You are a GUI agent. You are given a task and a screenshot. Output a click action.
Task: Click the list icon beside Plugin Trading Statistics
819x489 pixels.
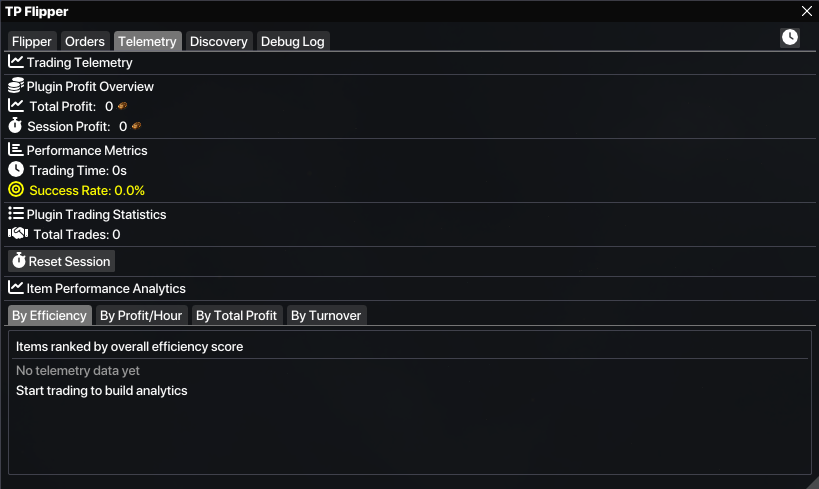pos(16,213)
